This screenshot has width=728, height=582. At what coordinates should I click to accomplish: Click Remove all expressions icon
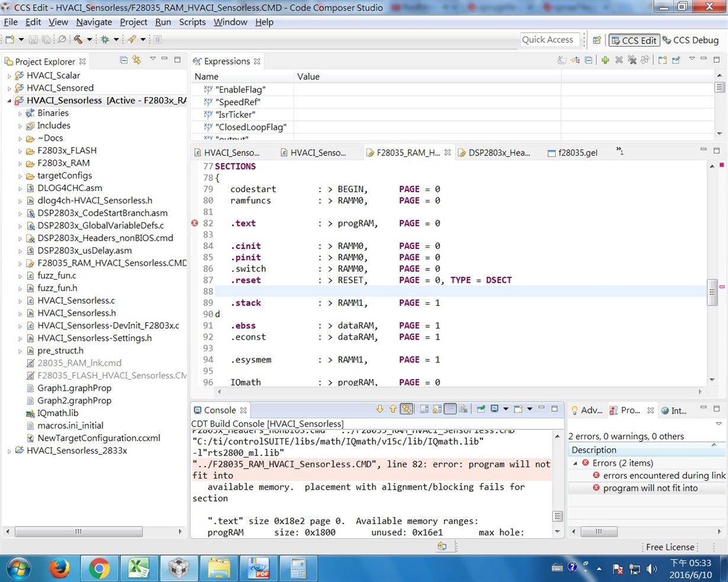(x=632, y=60)
